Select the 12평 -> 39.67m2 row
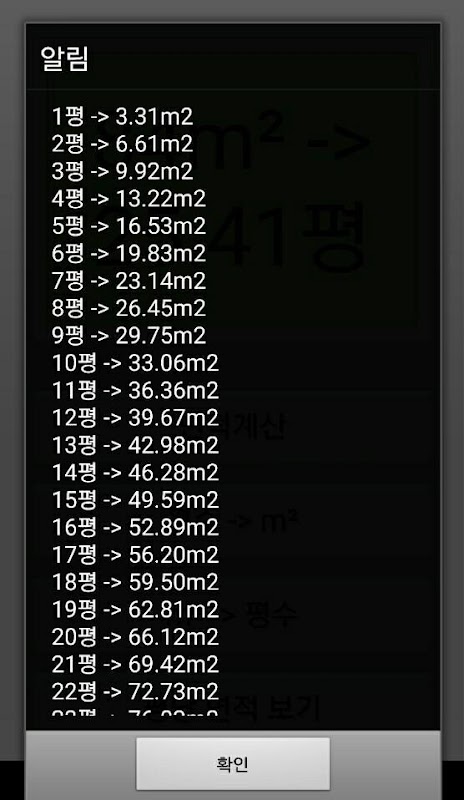 tap(135, 418)
